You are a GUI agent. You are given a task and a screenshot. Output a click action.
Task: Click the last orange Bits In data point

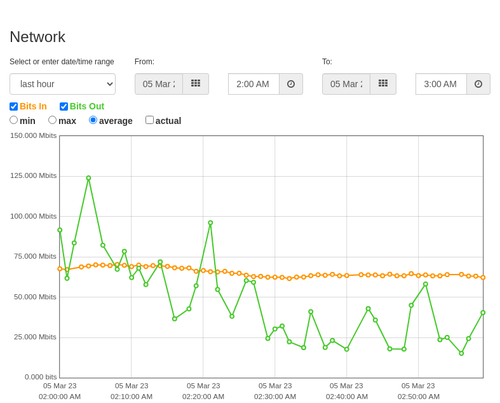click(483, 277)
